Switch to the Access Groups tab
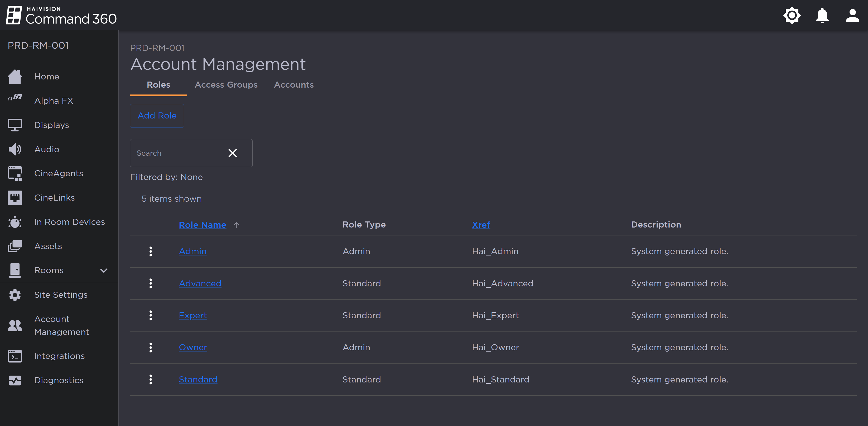 [x=226, y=85]
